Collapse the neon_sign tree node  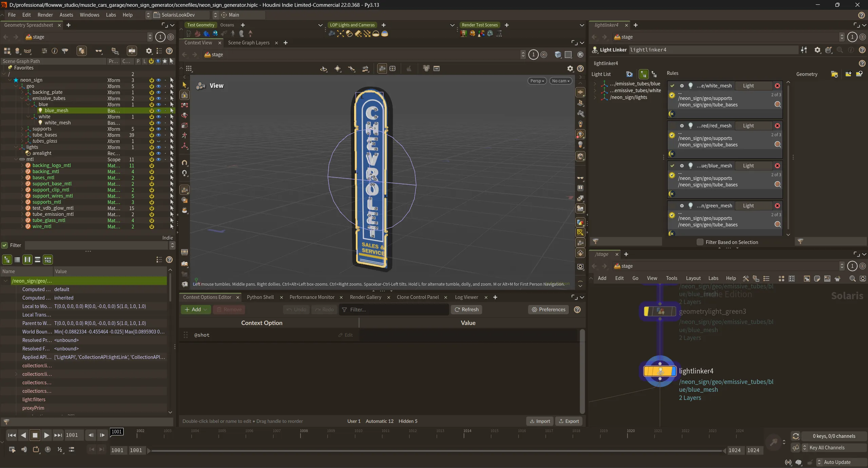9,80
